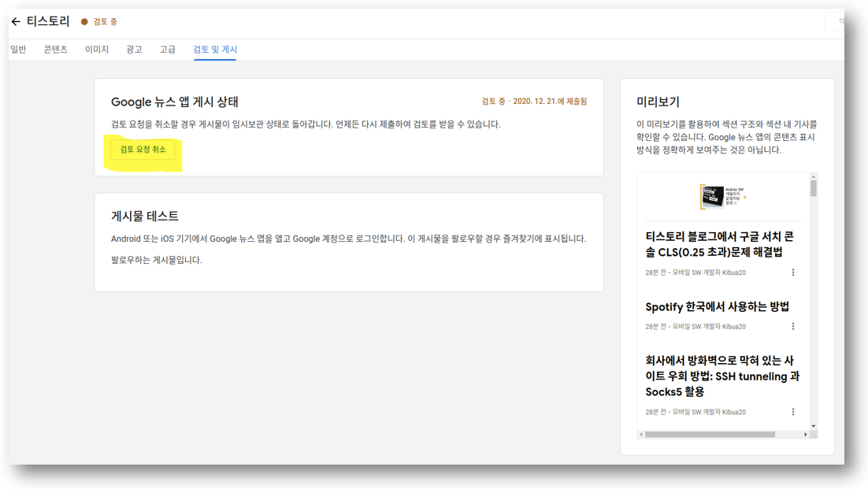Click the blog logo thumbnail in preview
This screenshot has height=489, width=868.
coord(723,196)
